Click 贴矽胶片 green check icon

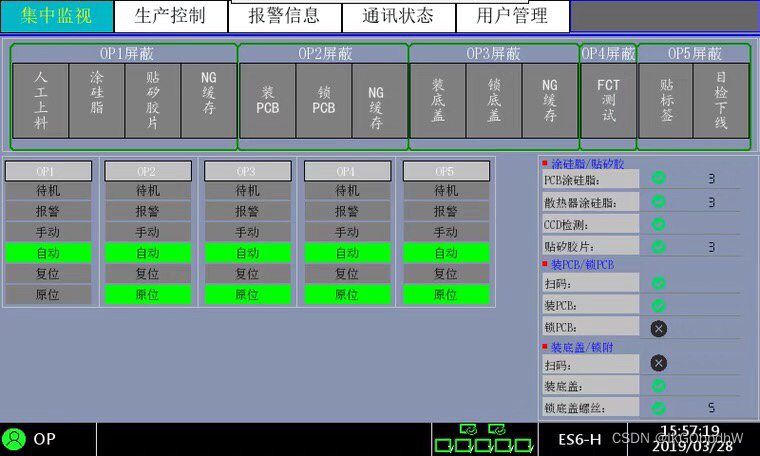(658, 246)
